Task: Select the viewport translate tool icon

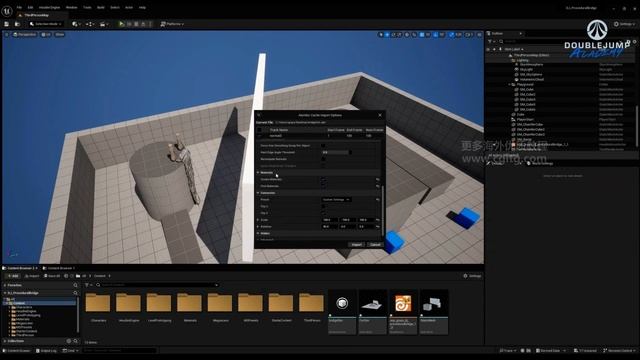Action: coord(387,35)
